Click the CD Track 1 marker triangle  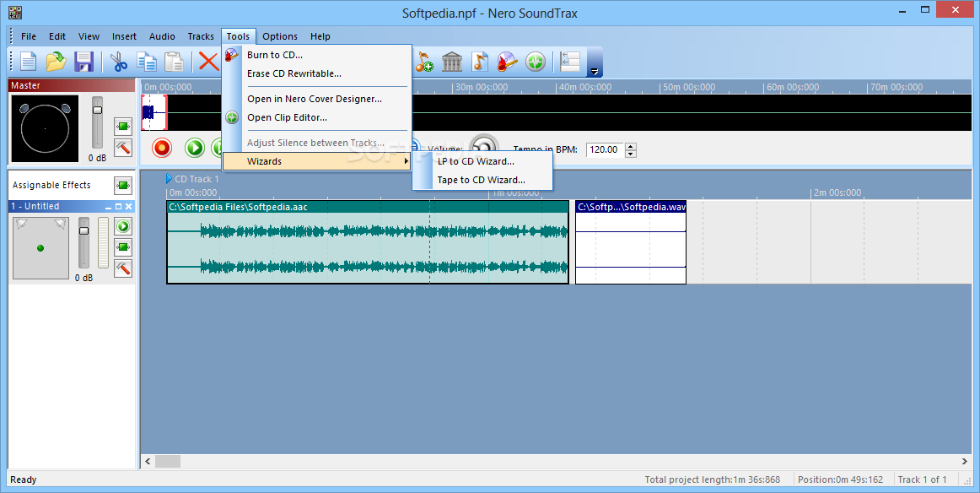coord(169,179)
